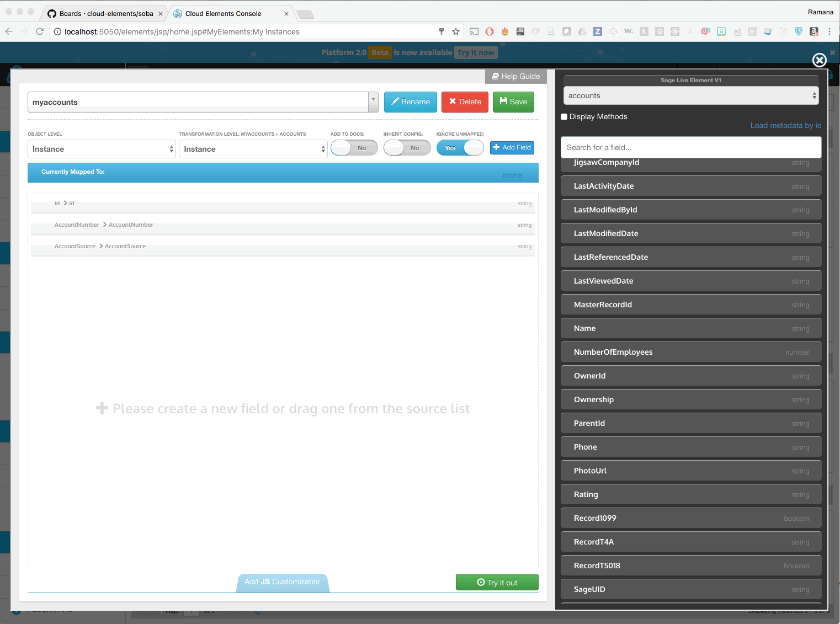Viewport: 840px width, 624px height.
Task: Select the PhotoUrl source field
Action: click(x=691, y=471)
